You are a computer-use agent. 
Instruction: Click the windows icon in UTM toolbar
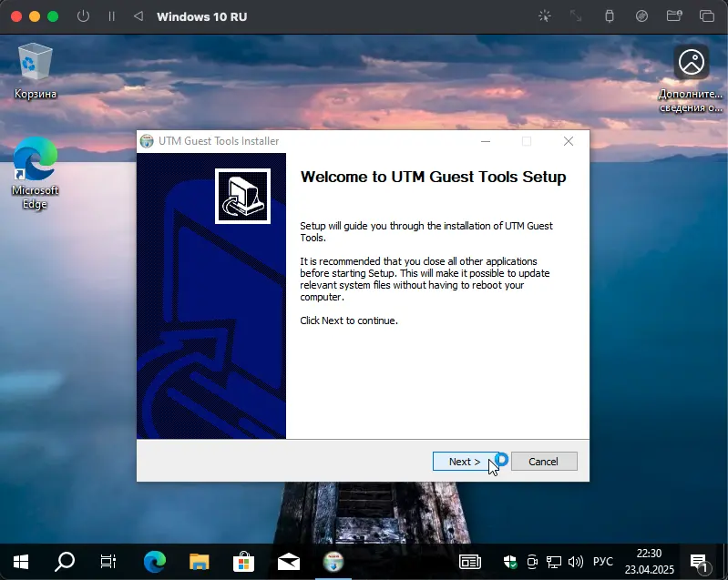[x=707, y=16]
